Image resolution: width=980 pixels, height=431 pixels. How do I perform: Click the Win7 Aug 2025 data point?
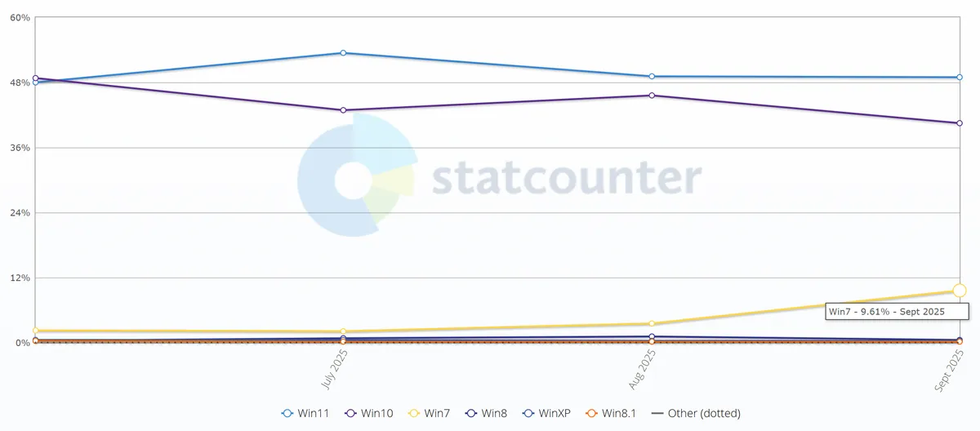[651, 324]
